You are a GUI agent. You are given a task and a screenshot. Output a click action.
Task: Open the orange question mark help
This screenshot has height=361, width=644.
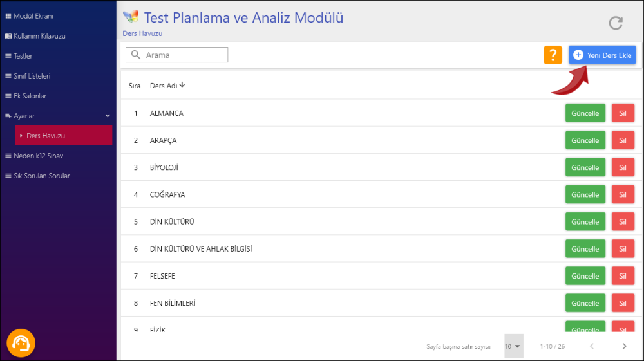(553, 55)
